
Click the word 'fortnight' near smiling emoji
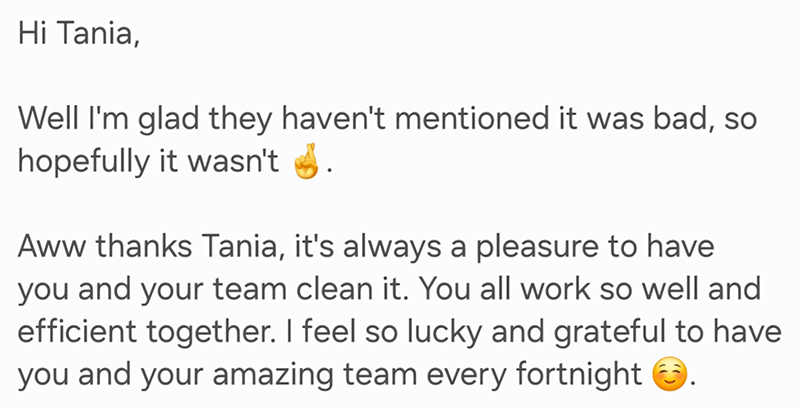pyautogui.click(x=579, y=375)
